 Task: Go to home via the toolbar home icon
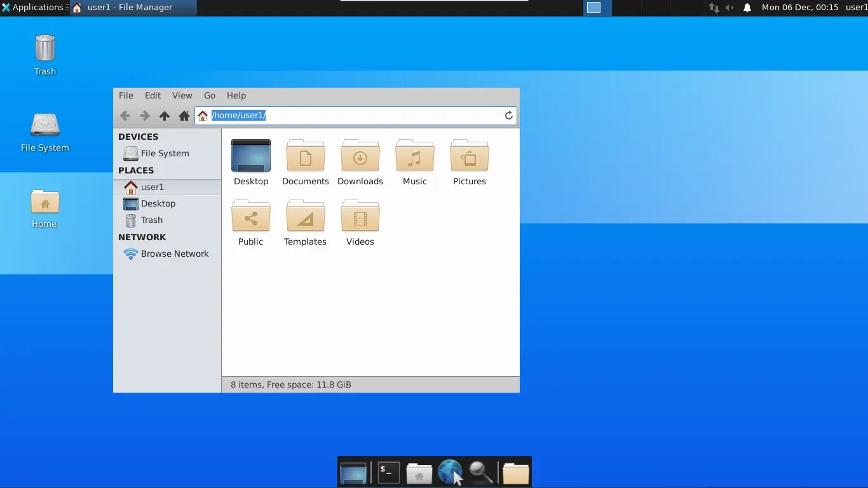pos(184,116)
